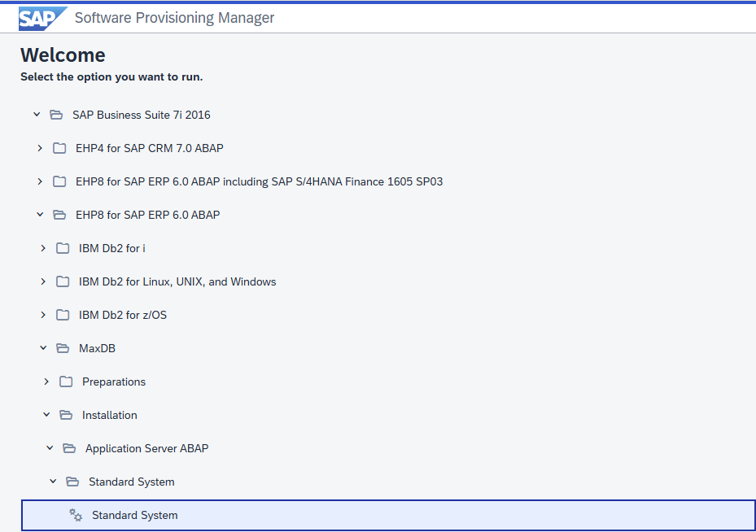Screen dimensions: 756x532
Task: Click folder icon of IBM Db2 for Linux, UNIX, and Windows
Action: click(63, 281)
